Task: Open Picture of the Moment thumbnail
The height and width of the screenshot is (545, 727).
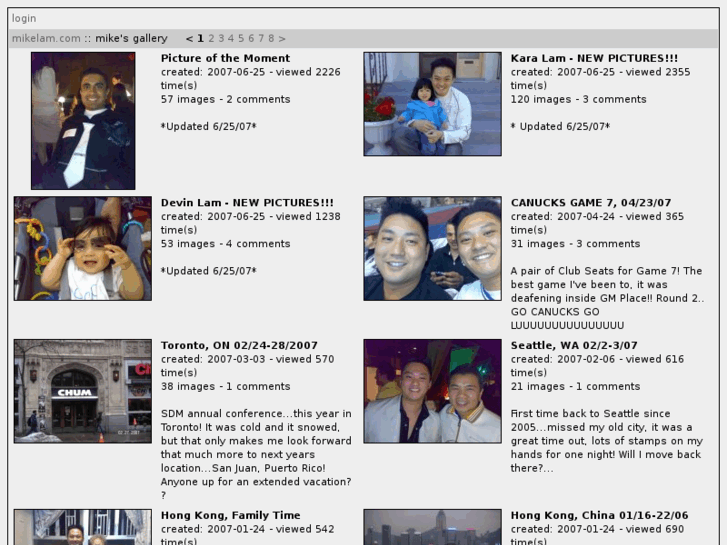Action: [83, 121]
